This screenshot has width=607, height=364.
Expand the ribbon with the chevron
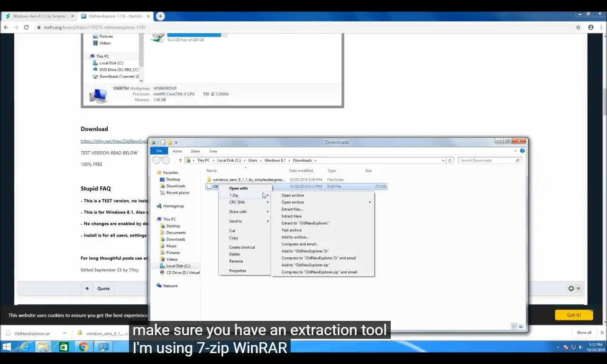(x=515, y=151)
